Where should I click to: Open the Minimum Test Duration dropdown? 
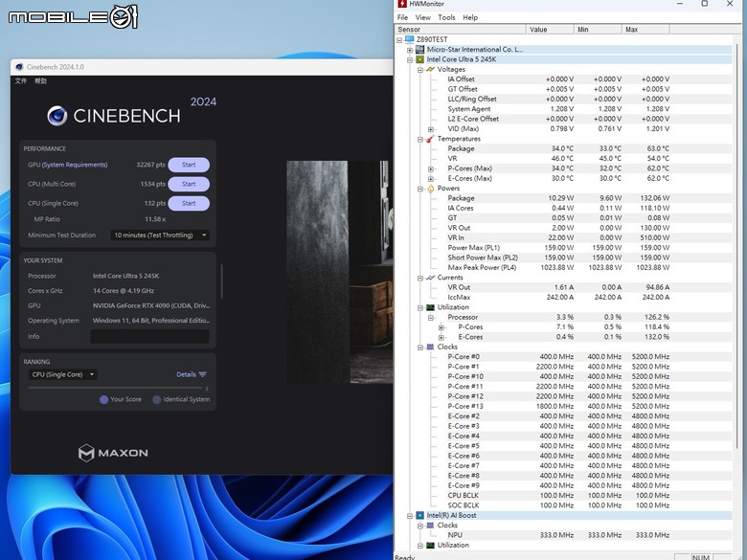pos(160,235)
